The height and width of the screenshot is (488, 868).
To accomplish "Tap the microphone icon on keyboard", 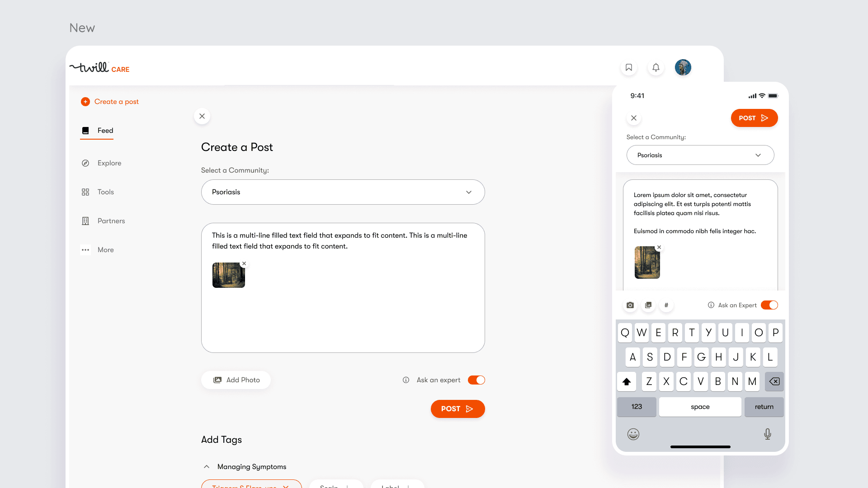I will (x=768, y=434).
